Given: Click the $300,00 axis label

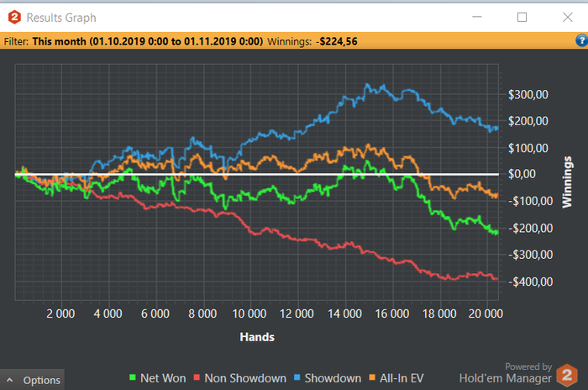Looking at the screenshot, I should point(528,95).
